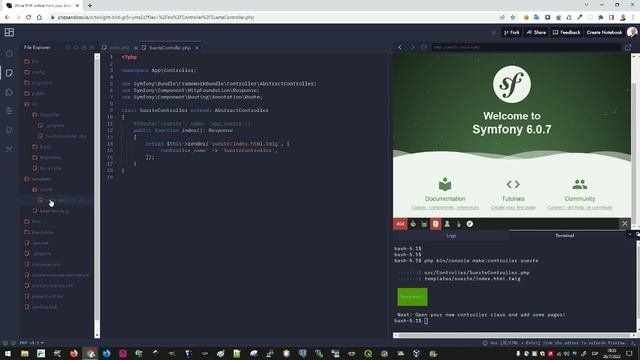The image size is (640, 360).
Task: Switch to the SuerteController.php editor tab
Action: coord(170,48)
